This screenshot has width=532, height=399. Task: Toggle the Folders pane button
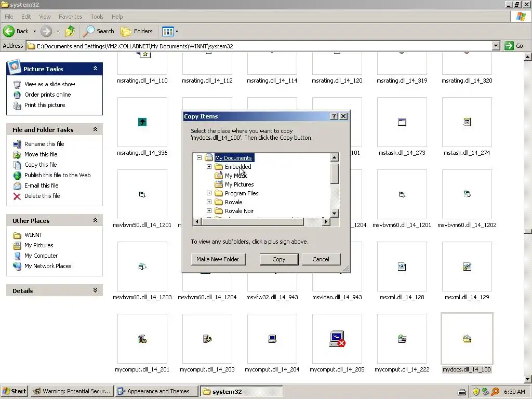pos(137,31)
